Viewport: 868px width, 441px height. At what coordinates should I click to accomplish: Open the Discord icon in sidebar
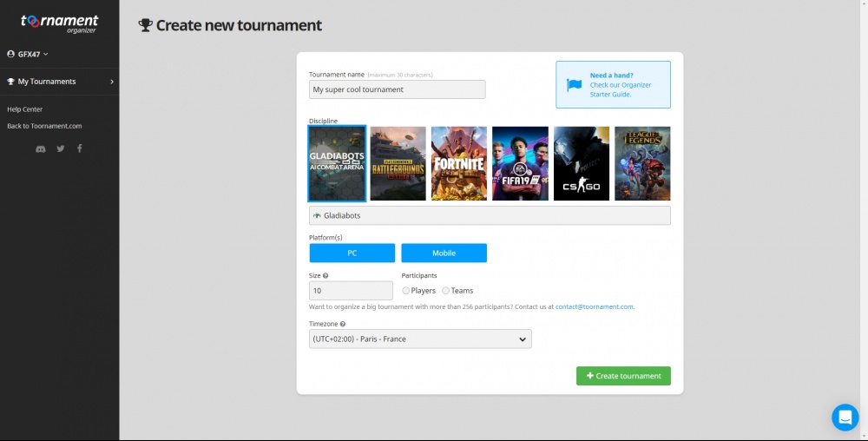coord(41,148)
